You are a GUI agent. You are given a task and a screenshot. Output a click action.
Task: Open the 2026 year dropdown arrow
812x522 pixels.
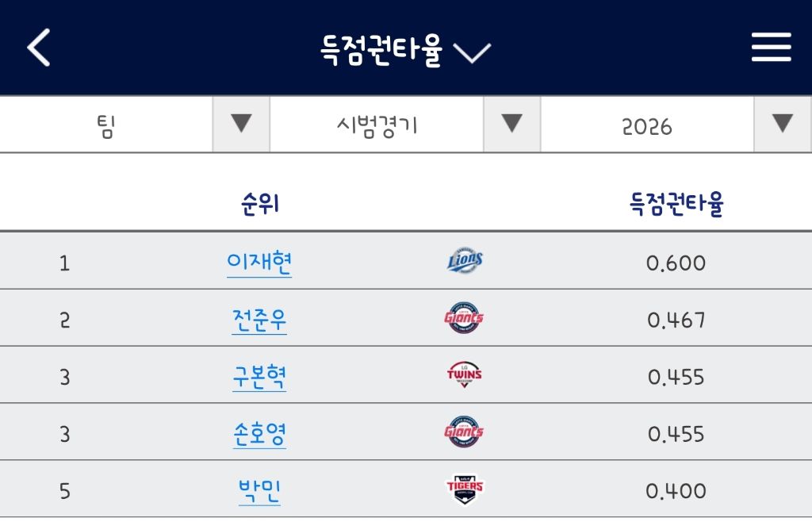(x=783, y=125)
